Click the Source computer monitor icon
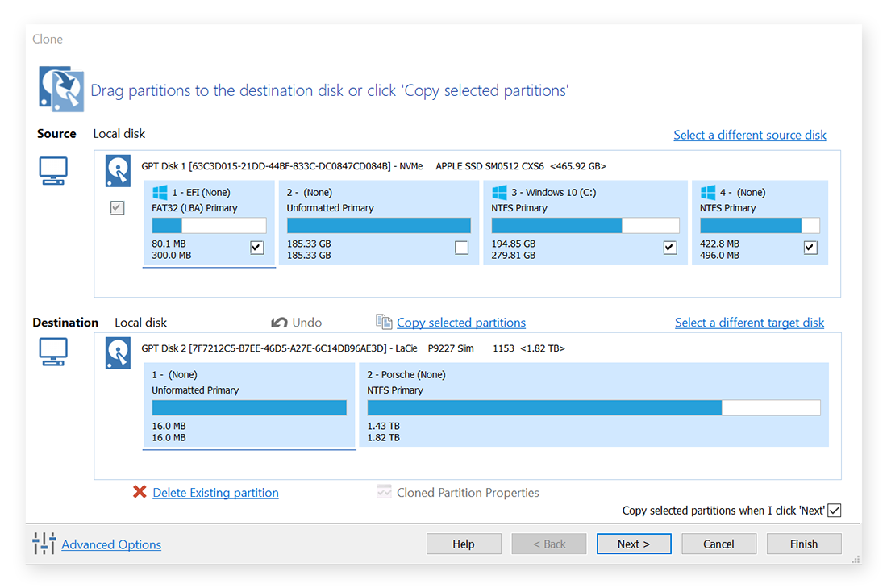The width and height of the screenshot is (887, 588). [x=53, y=170]
